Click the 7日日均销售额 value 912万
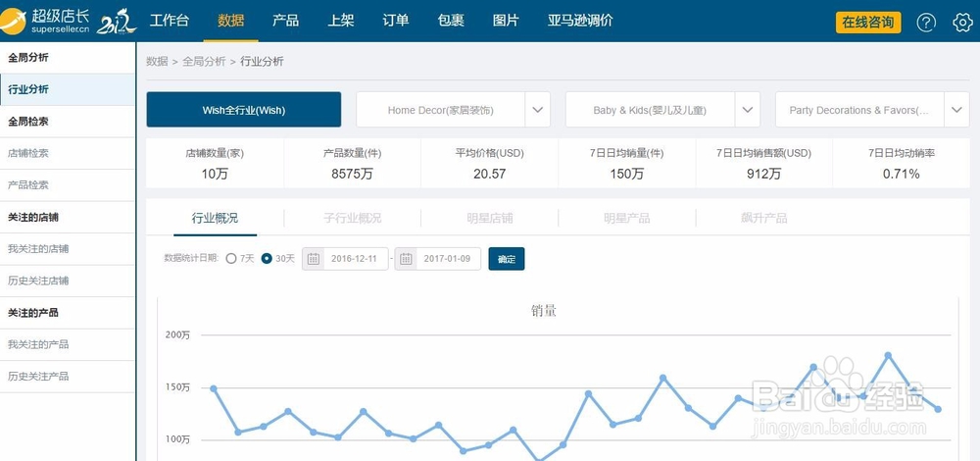Image resolution: width=980 pixels, height=461 pixels. [763, 174]
